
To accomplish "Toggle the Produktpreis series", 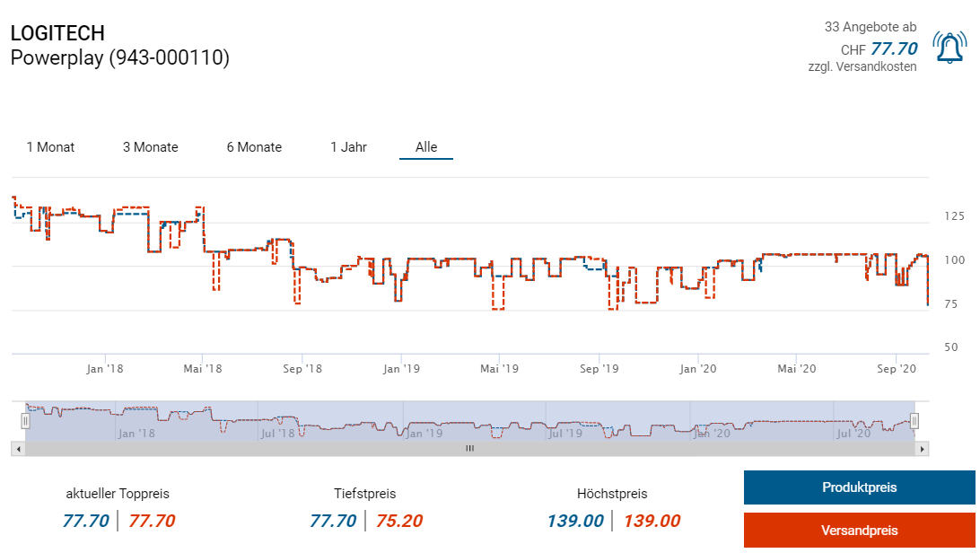I will coord(859,487).
